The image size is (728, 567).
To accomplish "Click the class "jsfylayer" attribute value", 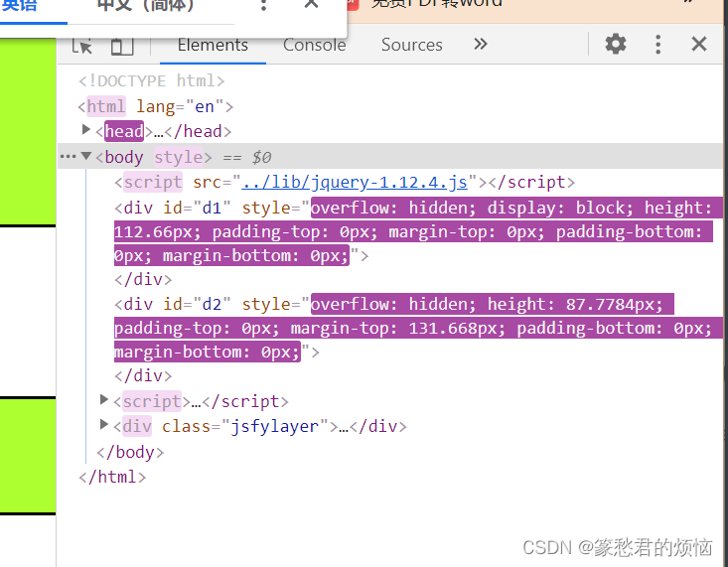I will 274,426.
